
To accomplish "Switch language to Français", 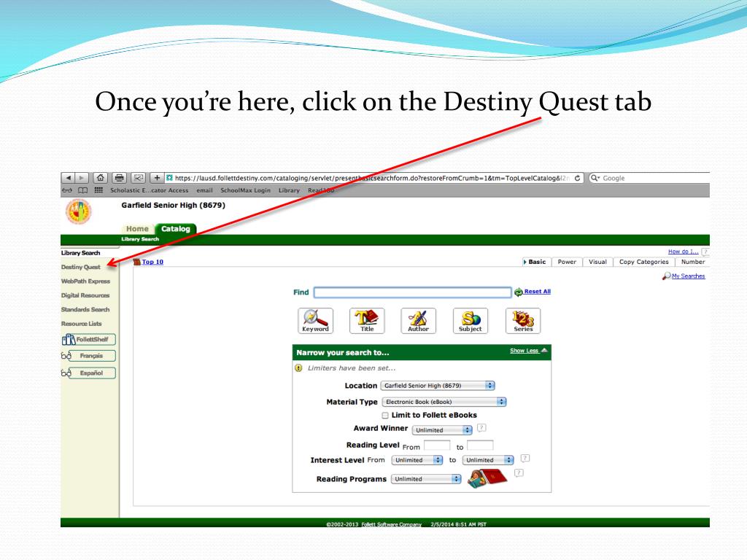I will coord(88,356).
